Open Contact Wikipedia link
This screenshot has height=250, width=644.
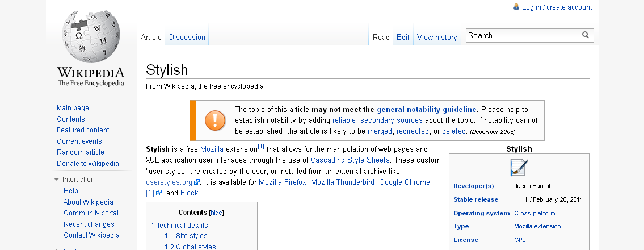(91, 235)
